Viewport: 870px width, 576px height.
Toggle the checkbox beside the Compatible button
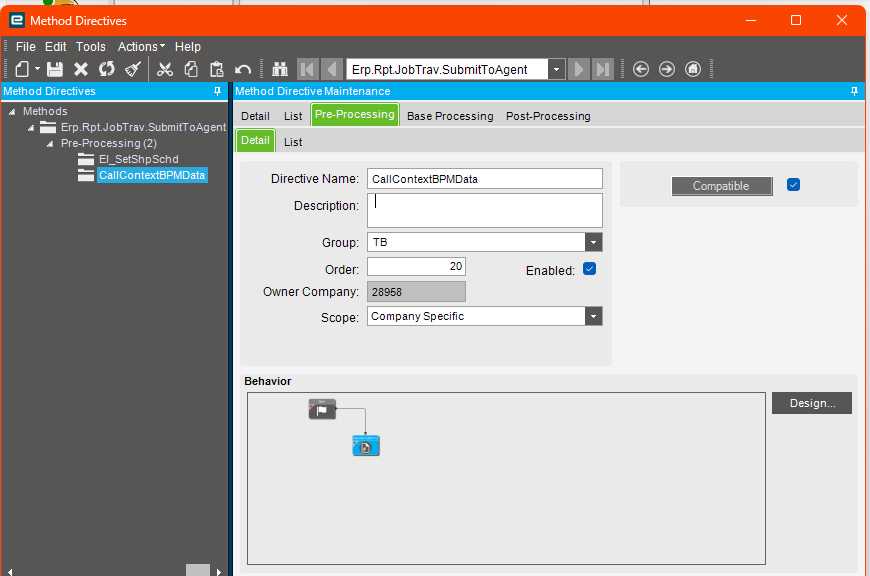point(793,185)
